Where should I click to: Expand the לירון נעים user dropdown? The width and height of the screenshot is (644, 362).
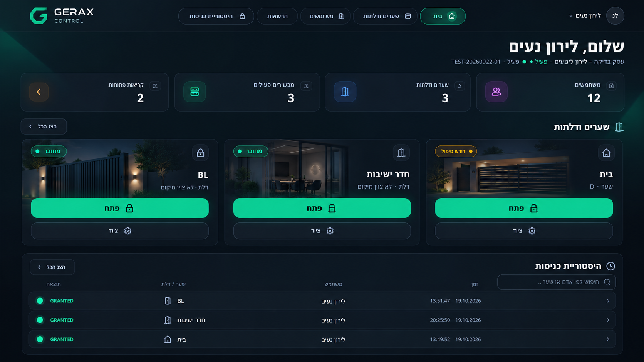pos(585,16)
